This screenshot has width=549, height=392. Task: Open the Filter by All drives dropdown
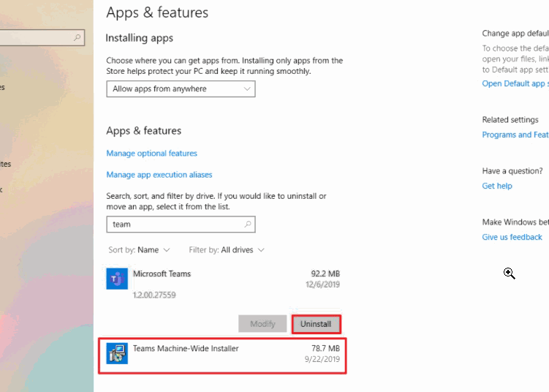227,250
